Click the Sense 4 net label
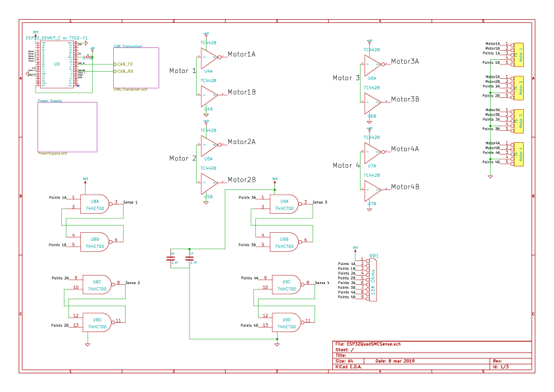554x392 pixels. coord(322,283)
